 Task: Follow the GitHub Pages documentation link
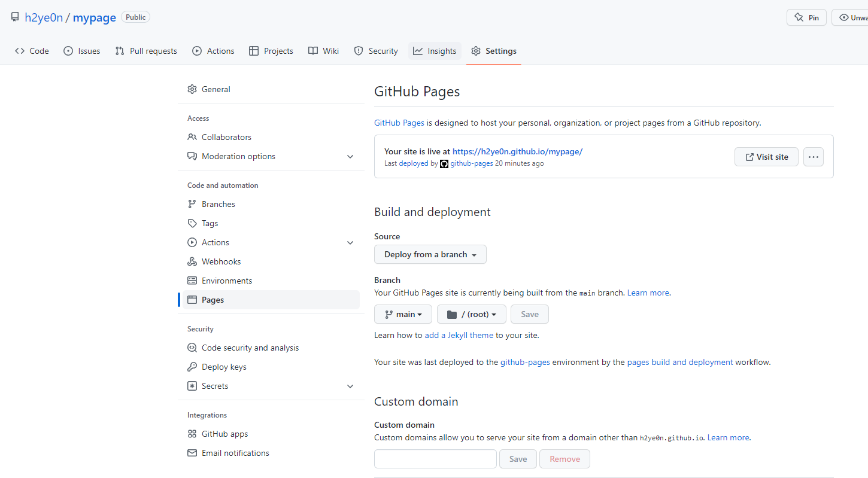(399, 123)
